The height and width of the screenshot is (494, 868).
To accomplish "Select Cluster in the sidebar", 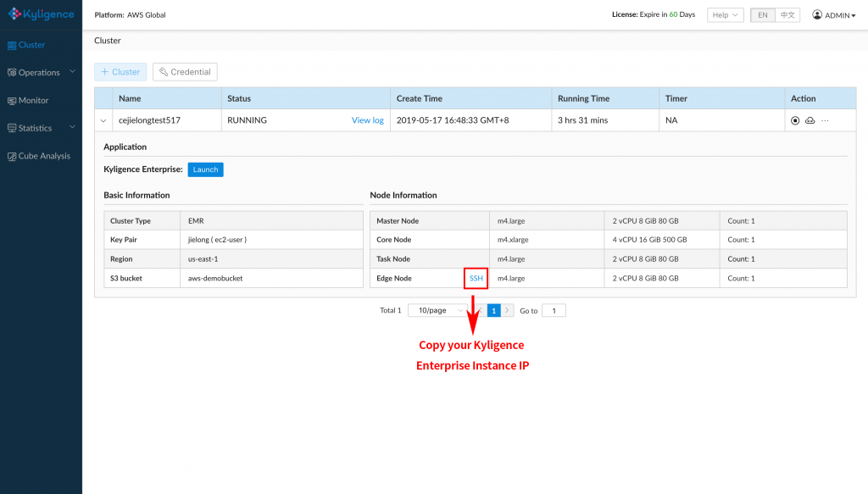I will click(31, 45).
